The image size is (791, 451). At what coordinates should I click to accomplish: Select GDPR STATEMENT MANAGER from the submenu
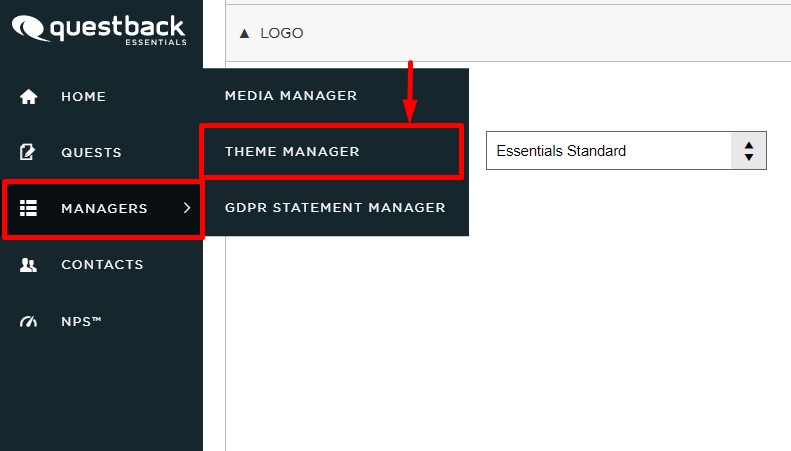pos(335,207)
